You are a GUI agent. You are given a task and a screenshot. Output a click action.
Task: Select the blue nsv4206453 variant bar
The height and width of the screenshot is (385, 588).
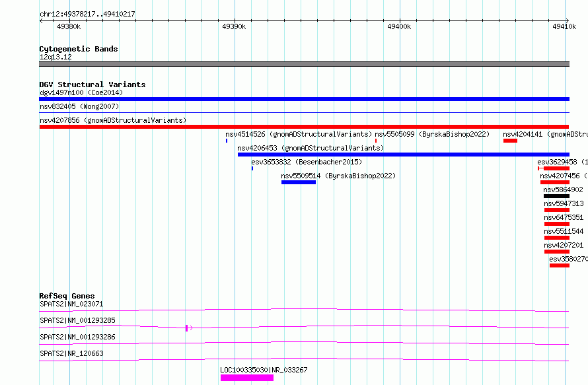404,155
